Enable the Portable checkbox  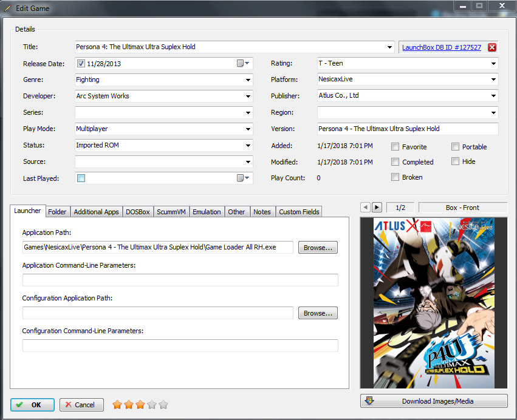tap(455, 147)
